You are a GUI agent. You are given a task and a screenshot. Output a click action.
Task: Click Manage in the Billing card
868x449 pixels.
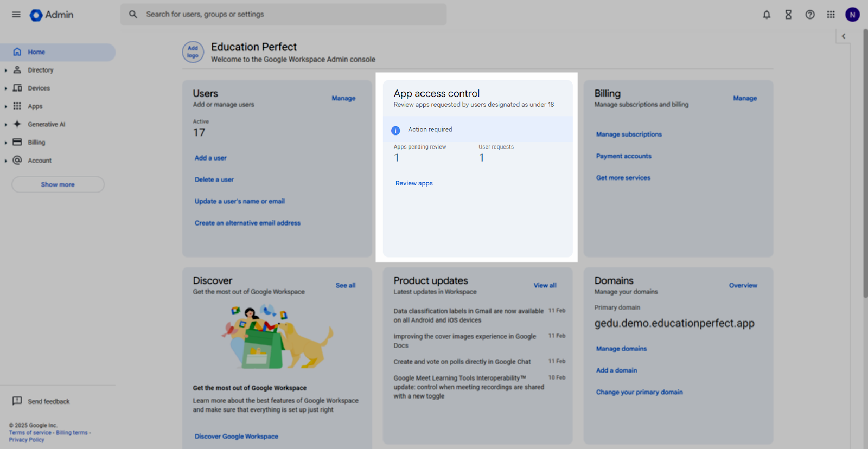coord(745,98)
